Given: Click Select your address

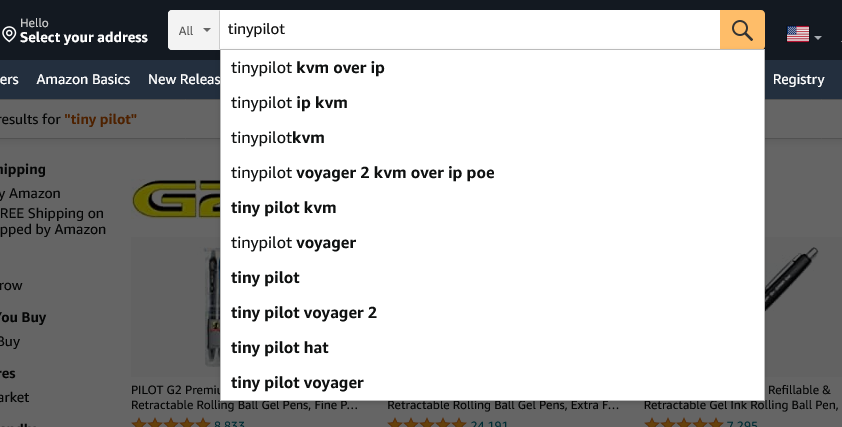Looking at the screenshot, I should (x=84, y=38).
